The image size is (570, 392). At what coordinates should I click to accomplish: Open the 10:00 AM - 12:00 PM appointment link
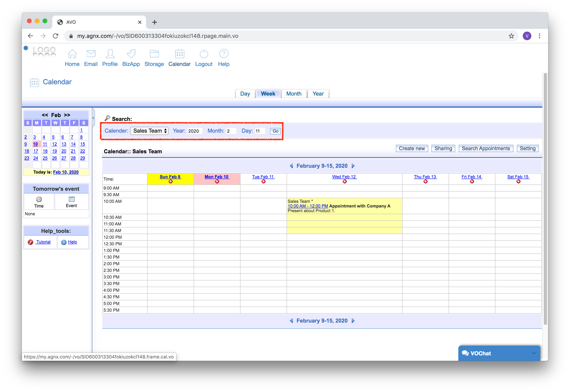coord(308,206)
